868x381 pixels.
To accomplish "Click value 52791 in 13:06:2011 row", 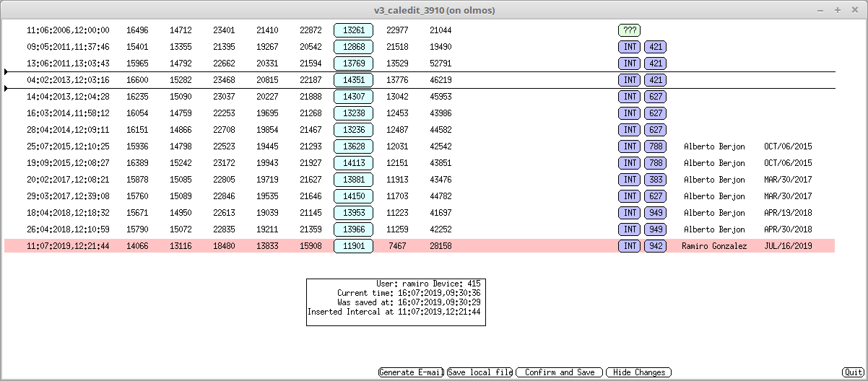I will (x=440, y=63).
